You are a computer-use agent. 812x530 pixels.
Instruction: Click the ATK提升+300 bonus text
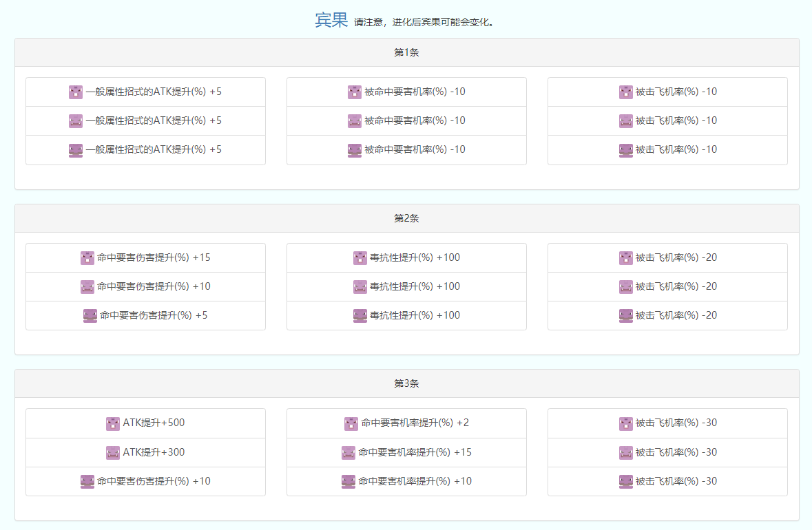(x=154, y=452)
